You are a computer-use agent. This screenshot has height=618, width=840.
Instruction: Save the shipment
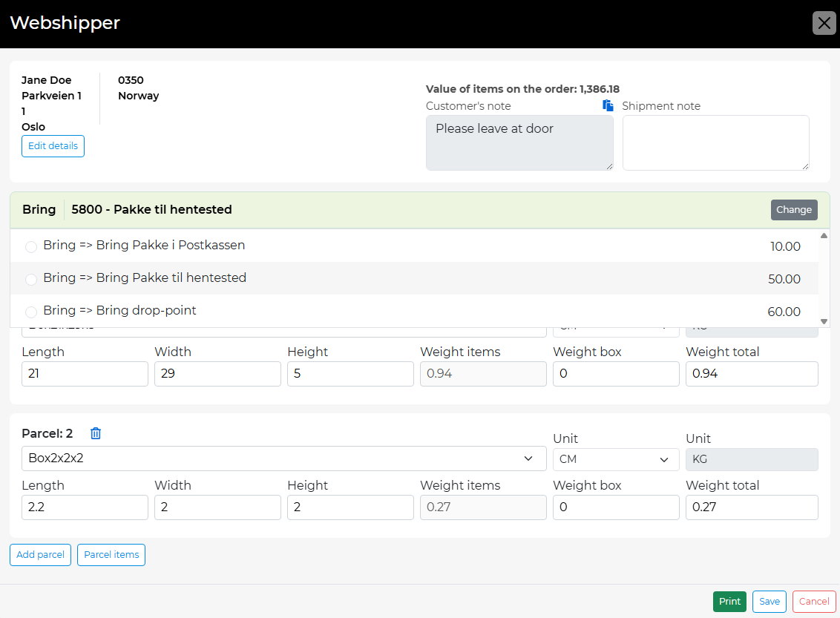(769, 602)
